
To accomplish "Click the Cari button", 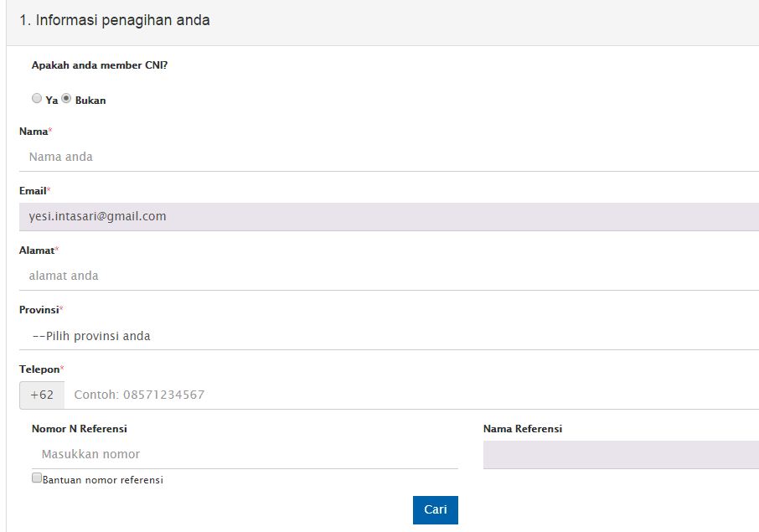I will tap(435, 509).
